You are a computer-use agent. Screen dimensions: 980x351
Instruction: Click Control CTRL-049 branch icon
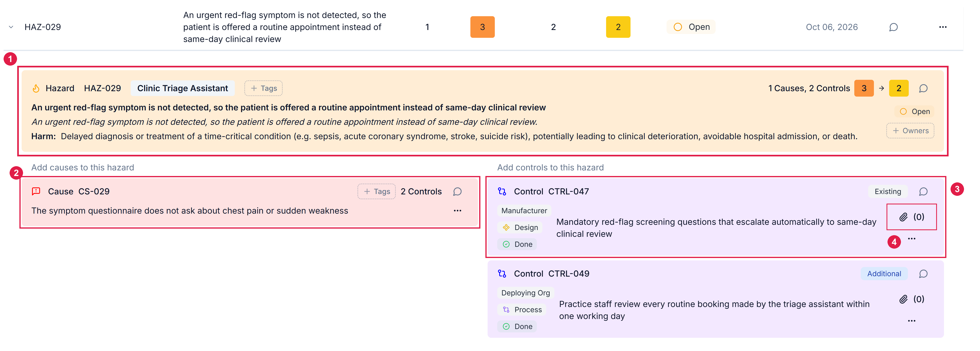coord(502,274)
